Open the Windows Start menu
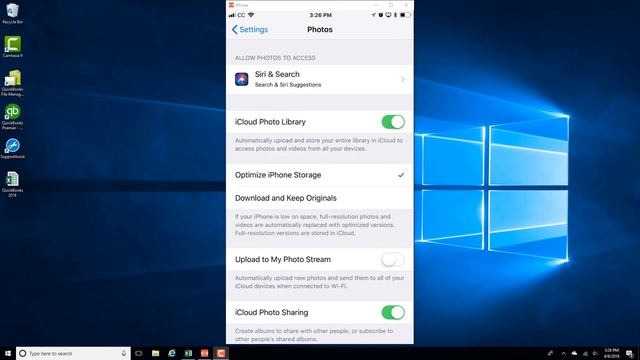The width and height of the screenshot is (640, 360). click(8, 353)
